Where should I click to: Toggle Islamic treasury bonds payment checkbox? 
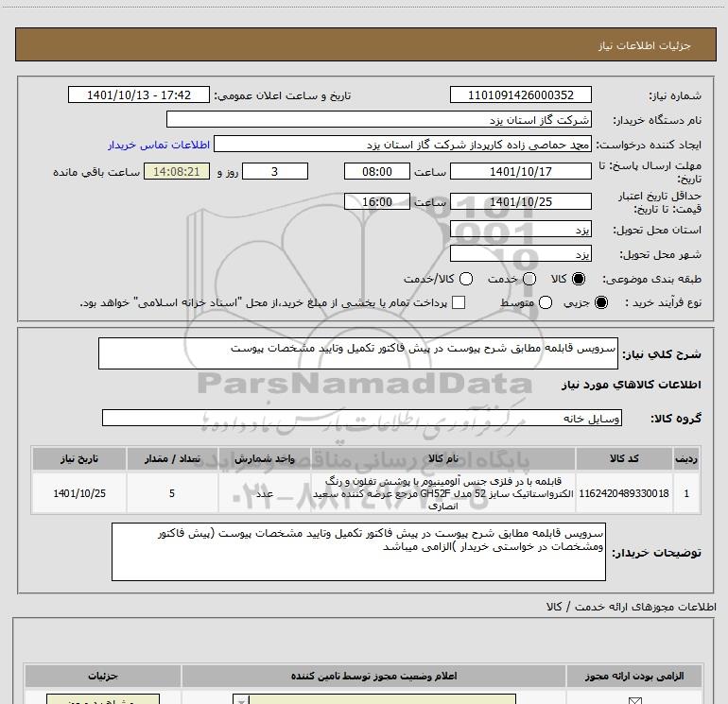459,302
